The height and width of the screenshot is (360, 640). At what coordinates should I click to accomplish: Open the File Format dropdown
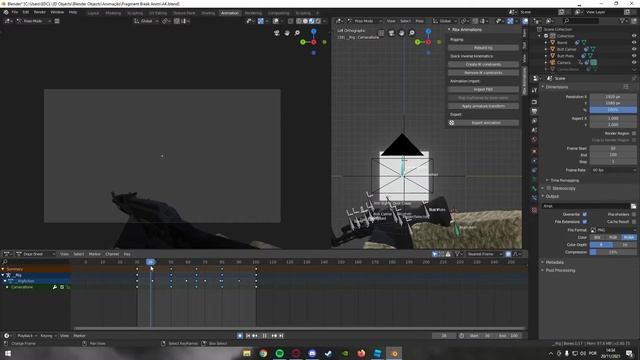pos(613,230)
